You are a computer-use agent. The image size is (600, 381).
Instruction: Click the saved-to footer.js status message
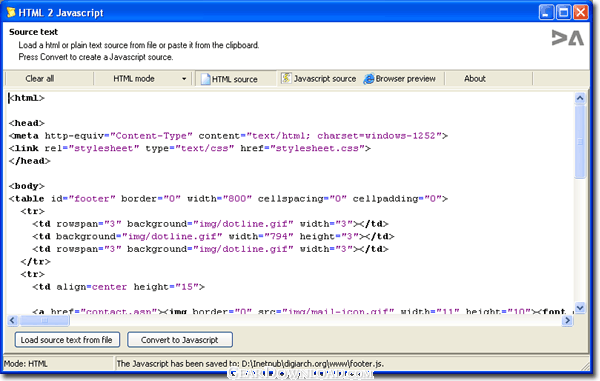[x=250, y=364]
